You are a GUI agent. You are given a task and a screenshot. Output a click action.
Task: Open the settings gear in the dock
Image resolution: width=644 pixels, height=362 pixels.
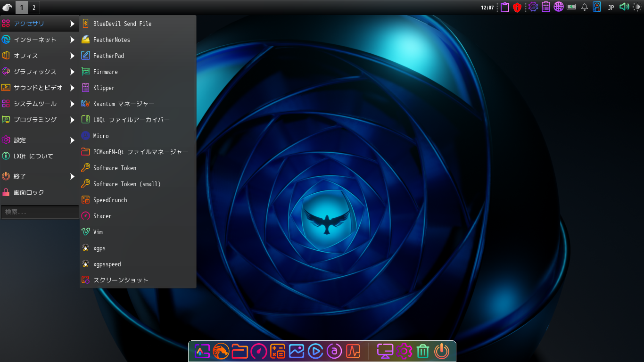click(404, 351)
